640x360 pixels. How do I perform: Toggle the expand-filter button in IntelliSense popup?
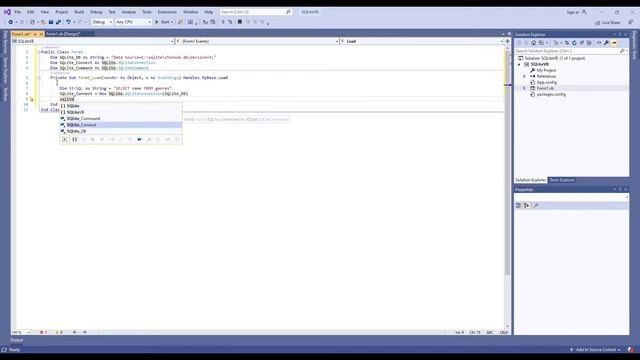pos(64,140)
